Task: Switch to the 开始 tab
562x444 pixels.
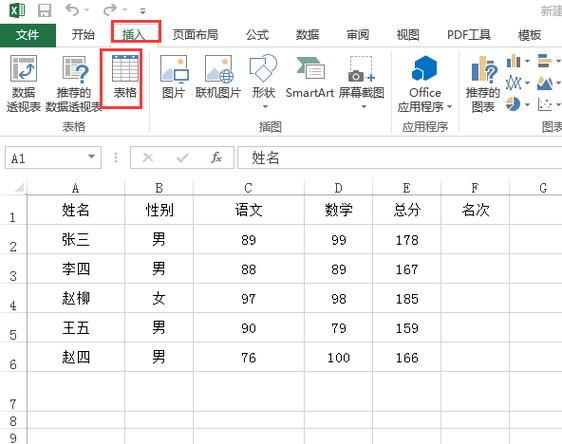Action: (83, 35)
